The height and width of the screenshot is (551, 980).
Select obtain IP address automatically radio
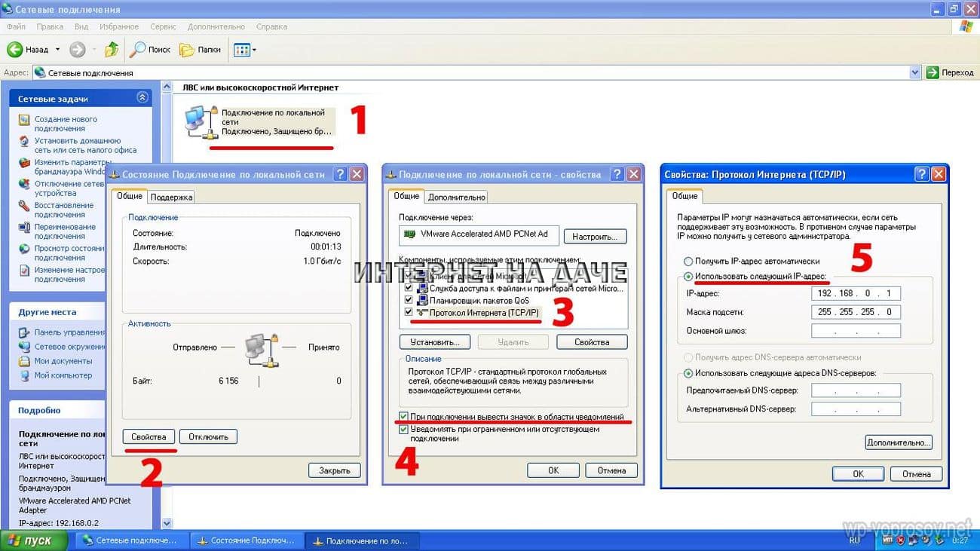tap(688, 261)
